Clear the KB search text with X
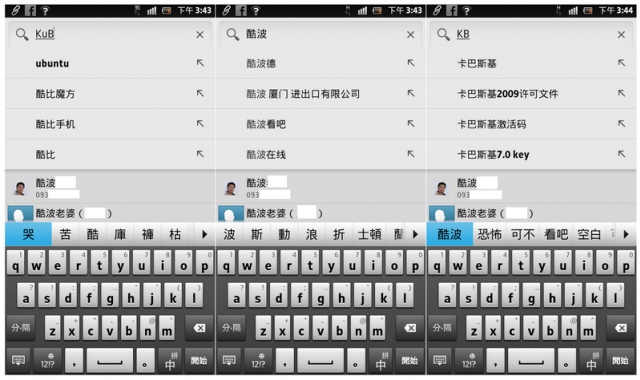Screen dimensions: 640x380 click(621, 35)
